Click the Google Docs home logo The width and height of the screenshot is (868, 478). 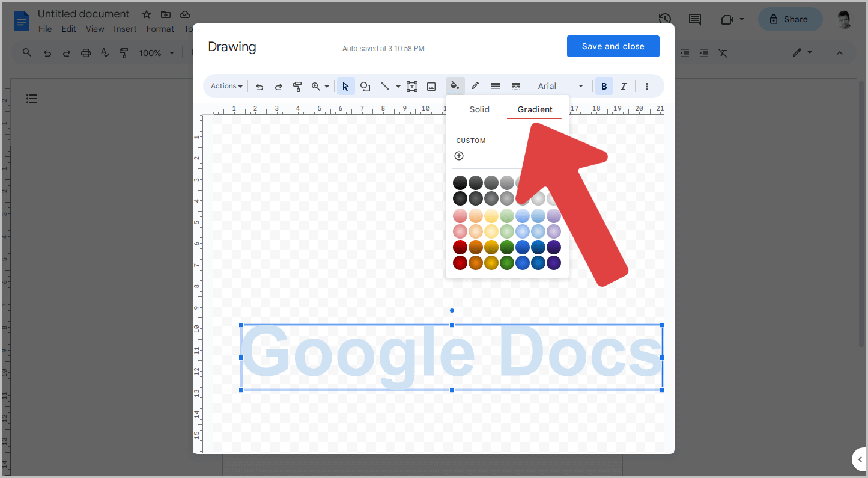22,21
